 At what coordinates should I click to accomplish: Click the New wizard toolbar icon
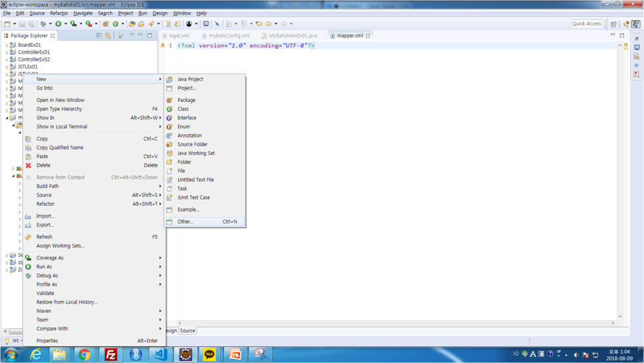tap(7, 24)
